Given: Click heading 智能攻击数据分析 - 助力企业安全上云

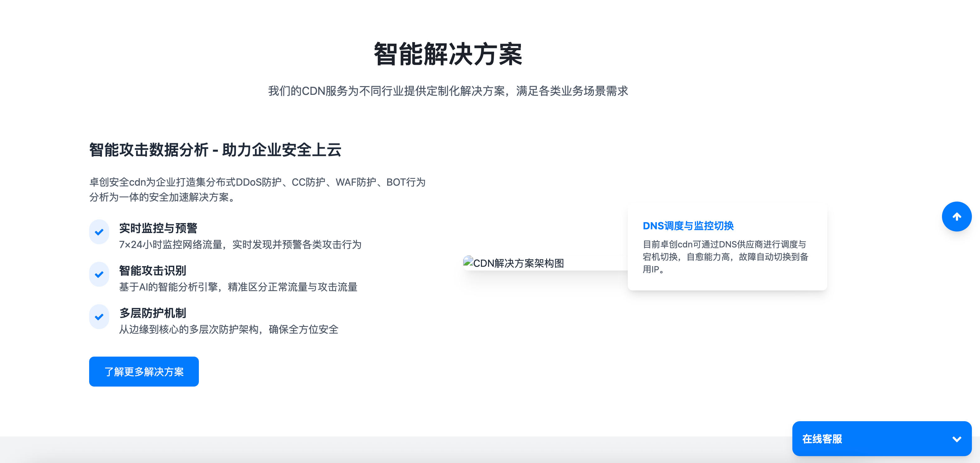Looking at the screenshot, I should click(215, 150).
